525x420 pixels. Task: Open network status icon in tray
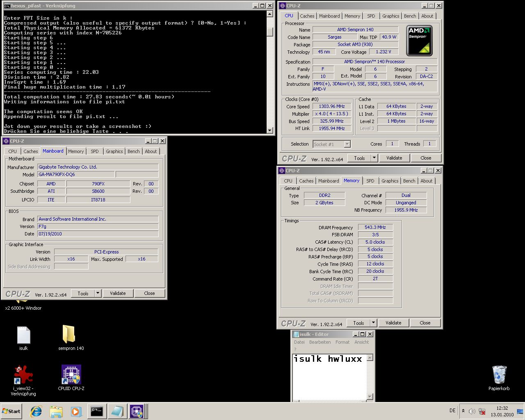click(482, 411)
